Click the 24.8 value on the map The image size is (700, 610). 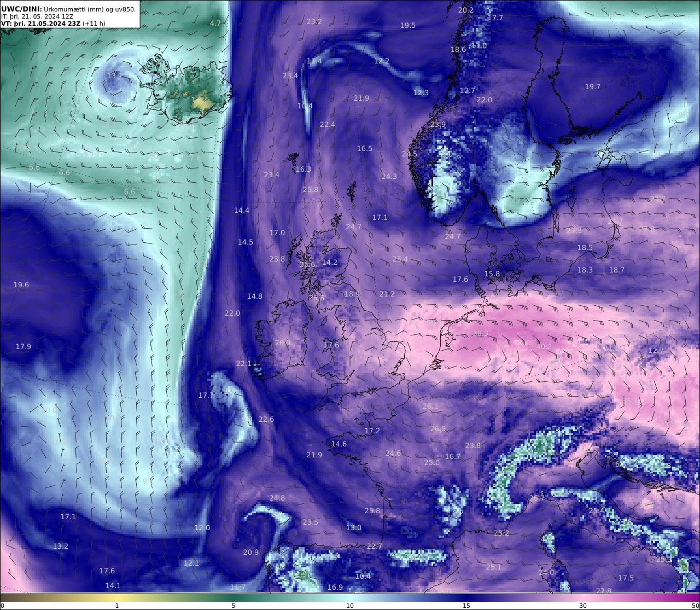point(277,498)
